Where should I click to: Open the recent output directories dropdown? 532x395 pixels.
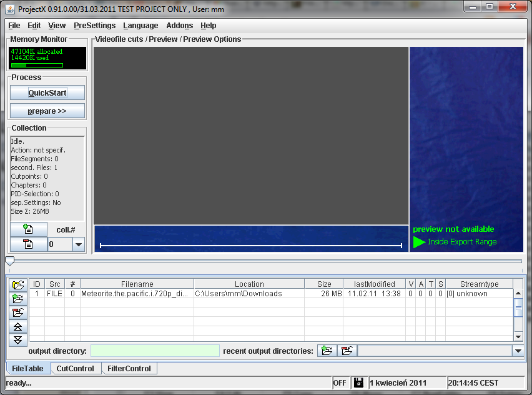coord(518,351)
